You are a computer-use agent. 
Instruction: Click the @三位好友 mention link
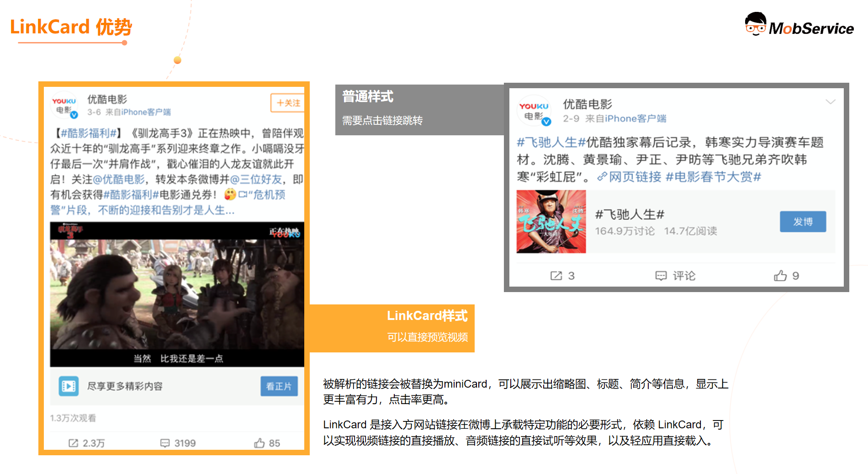(x=255, y=179)
